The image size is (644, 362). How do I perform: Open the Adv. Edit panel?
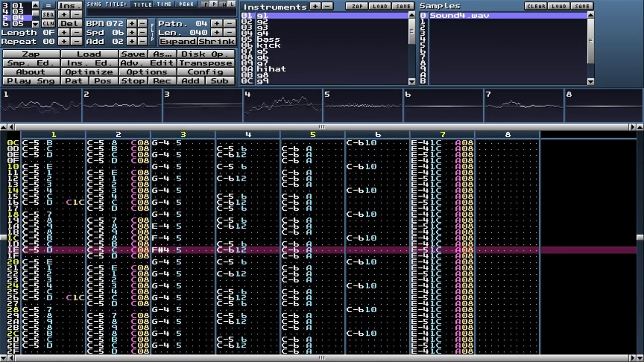tap(147, 63)
